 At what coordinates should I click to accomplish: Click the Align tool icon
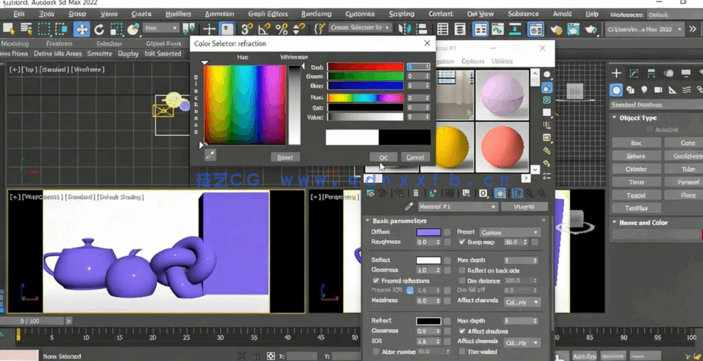(x=421, y=30)
